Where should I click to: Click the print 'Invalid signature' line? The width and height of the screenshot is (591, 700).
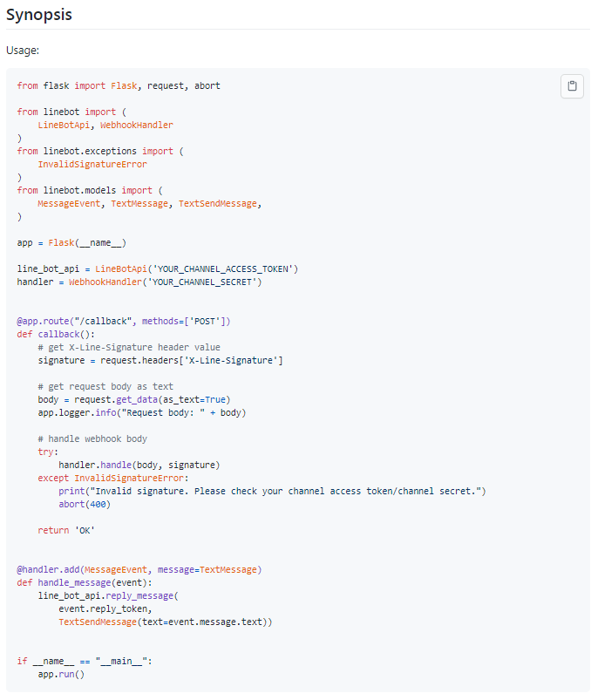pyautogui.click(x=272, y=491)
